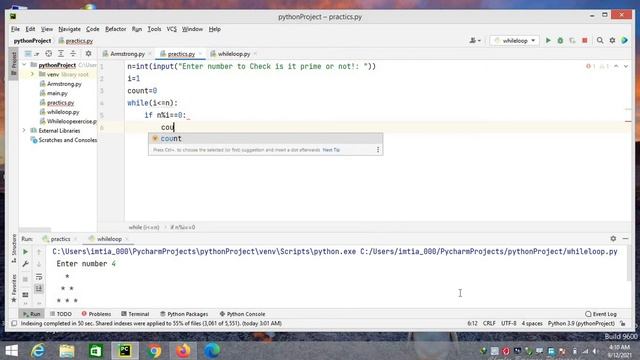This screenshot has height=360, width=640.
Task: Open more options in completion popup
Action: tap(378, 150)
